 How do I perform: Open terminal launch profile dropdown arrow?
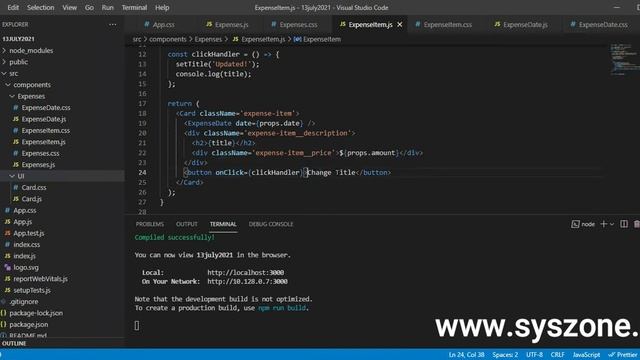(x=612, y=224)
